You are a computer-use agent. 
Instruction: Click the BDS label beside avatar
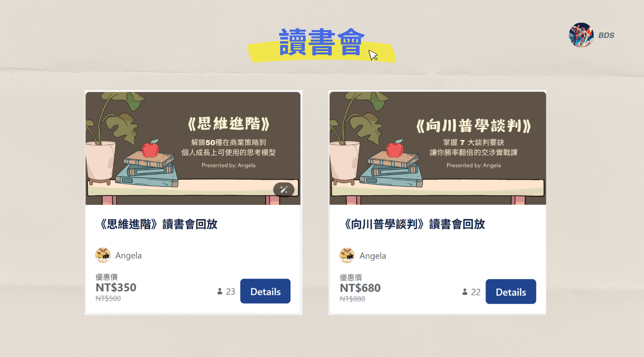[x=606, y=35]
